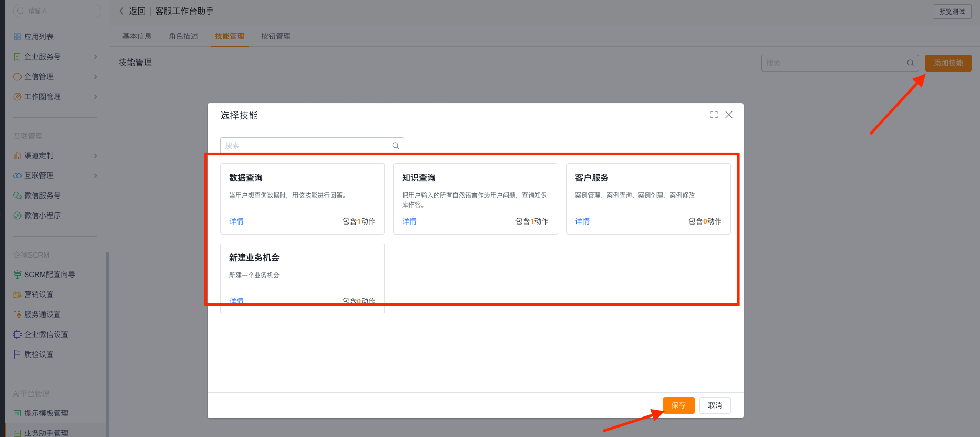980x437 pixels.
Task: Click the 保存 button in dialog
Action: (678, 405)
